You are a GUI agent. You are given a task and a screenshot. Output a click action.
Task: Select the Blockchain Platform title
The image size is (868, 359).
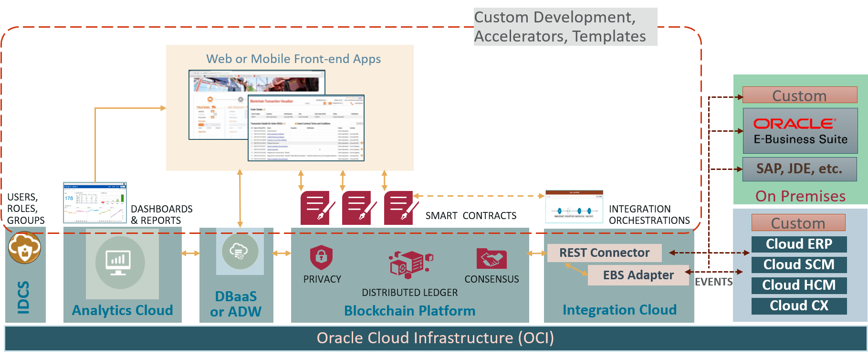410,311
